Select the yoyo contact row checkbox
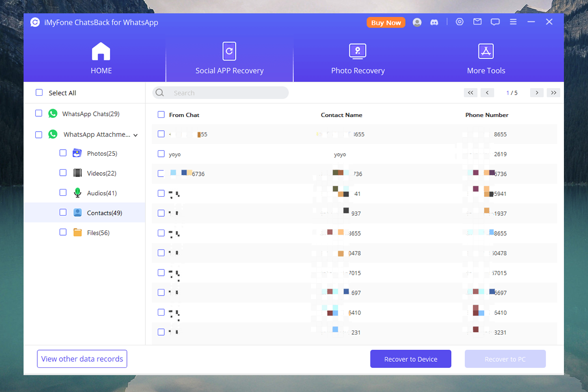Viewport: 588px width, 392px height. click(161, 154)
